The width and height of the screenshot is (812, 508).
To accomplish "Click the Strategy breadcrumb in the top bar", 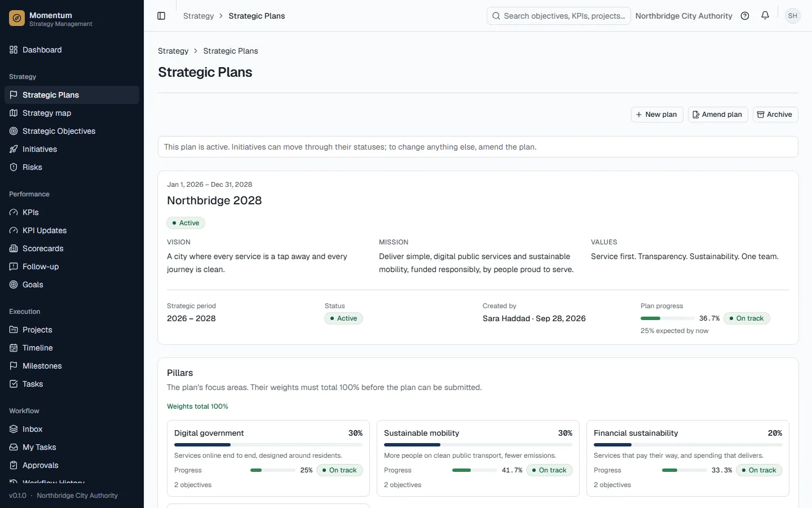I will (x=198, y=16).
